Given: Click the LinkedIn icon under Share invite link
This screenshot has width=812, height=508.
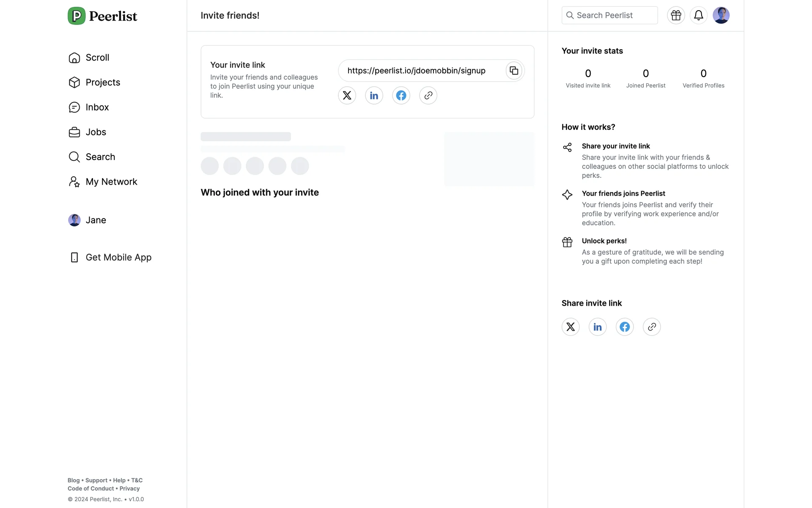Looking at the screenshot, I should click(x=598, y=327).
